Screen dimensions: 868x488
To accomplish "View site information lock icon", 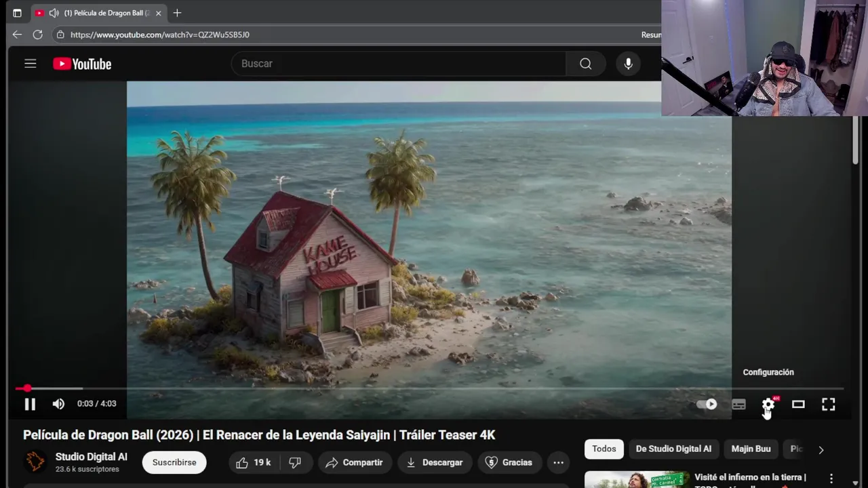I will pyautogui.click(x=60, y=35).
